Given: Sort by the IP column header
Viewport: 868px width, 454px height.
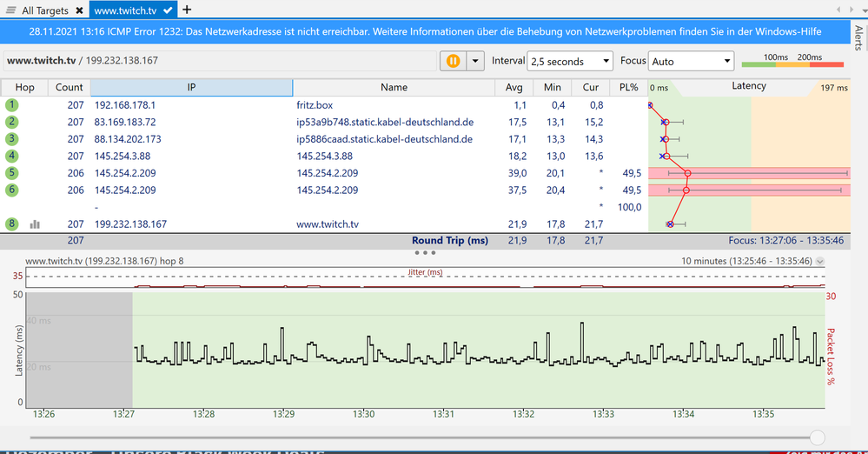Looking at the screenshot, I should point(191,87).
